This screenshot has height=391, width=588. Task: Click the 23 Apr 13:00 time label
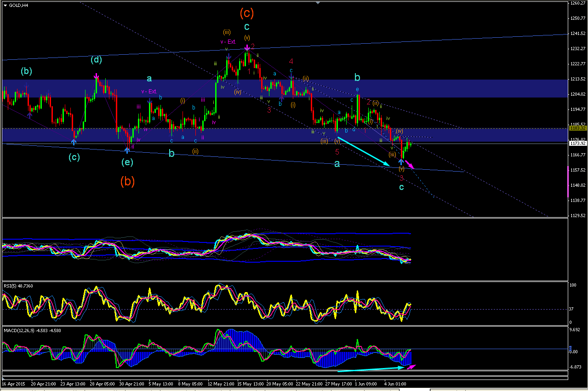[72, 383]
